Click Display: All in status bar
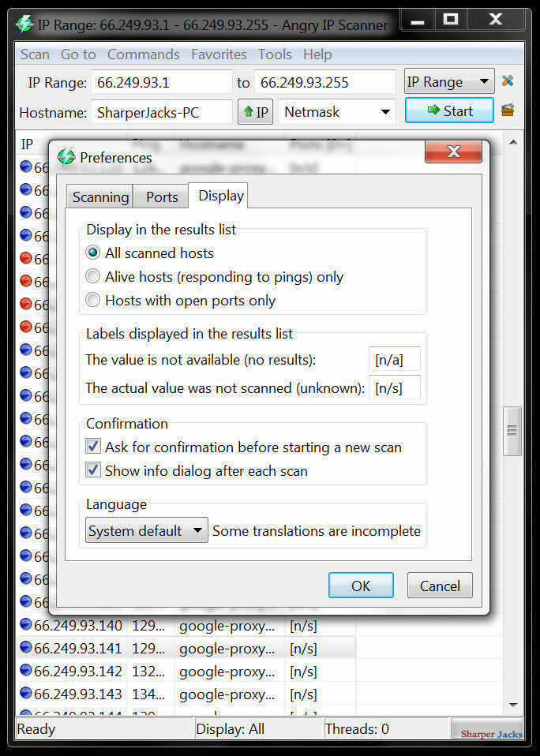This screenshot has width=540, height=756. (230, 728)
